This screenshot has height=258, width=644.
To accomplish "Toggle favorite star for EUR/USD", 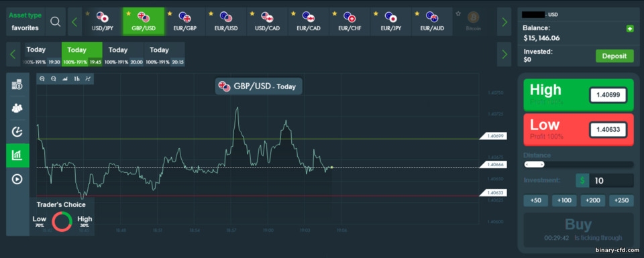I will click(x=211, y=13).
